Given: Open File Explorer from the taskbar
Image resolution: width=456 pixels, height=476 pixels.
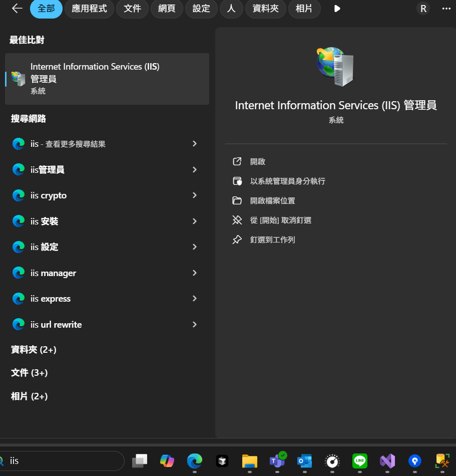Looking at the screenshot, I should [250, 461].
